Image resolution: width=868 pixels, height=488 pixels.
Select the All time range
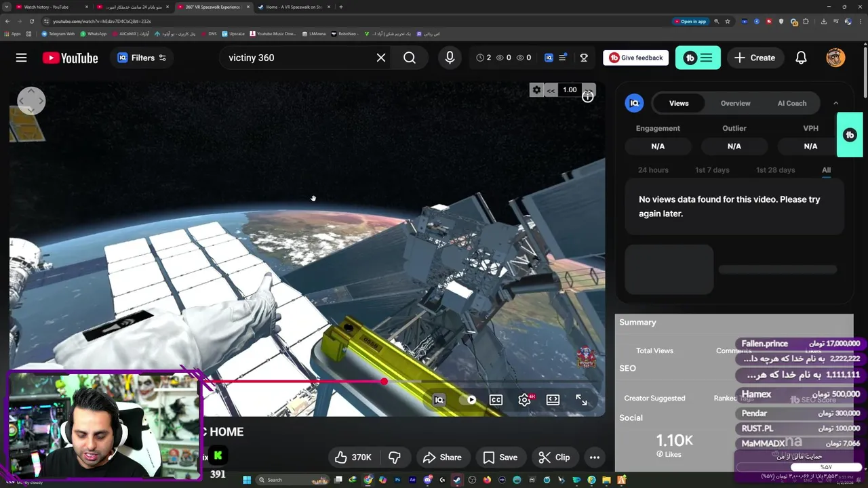[x=826, y=170]
